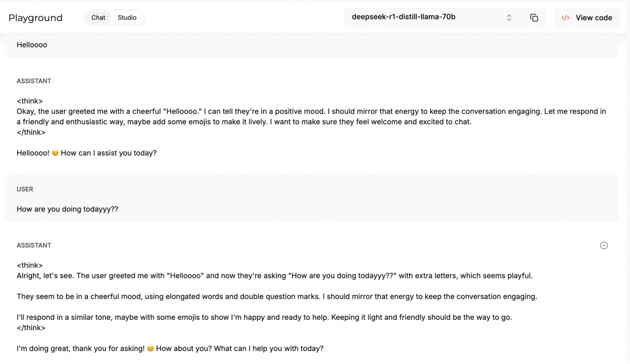The height and width of the screenshot is (364, 630).
Task: Click the 'Alright, let's see' thinking line
Action: (274, 276)
